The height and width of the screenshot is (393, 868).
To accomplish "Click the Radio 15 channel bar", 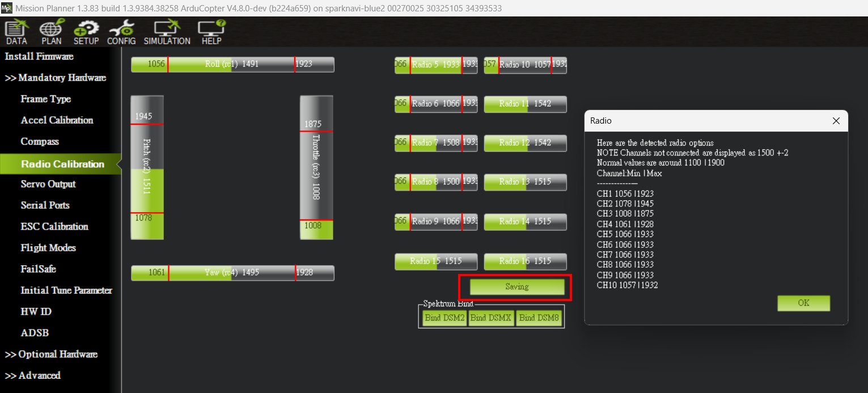I will 436,261.
